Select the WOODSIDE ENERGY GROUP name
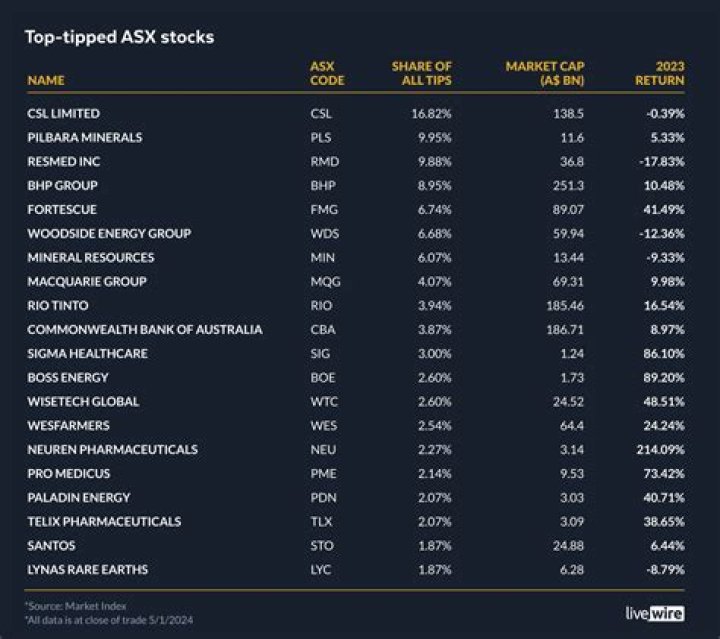 point(108,234)
